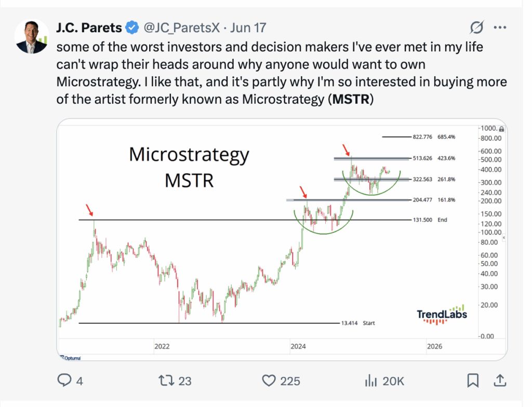Click the blue verified badge icon
This screenshot has height=407, width=532.
(132, 28)
